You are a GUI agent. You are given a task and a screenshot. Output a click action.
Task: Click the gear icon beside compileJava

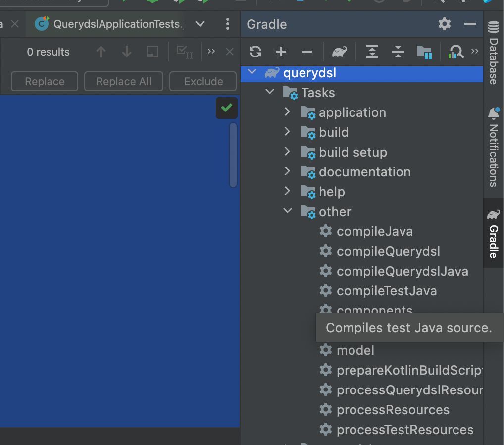tap(326, 231)
